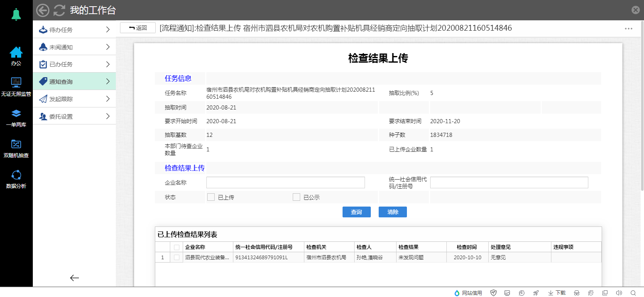Click the rocket accelerate icon in status bar
Image resolution: width=644 pixels, height=297 pixels.
pyautogui.click(x=536, y=293)
